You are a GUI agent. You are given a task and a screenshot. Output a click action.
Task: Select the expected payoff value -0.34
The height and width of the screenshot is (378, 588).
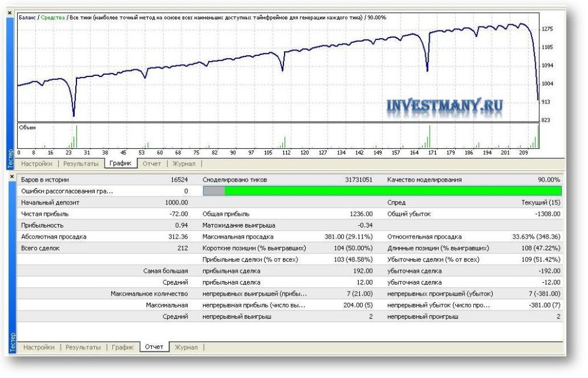365,225
